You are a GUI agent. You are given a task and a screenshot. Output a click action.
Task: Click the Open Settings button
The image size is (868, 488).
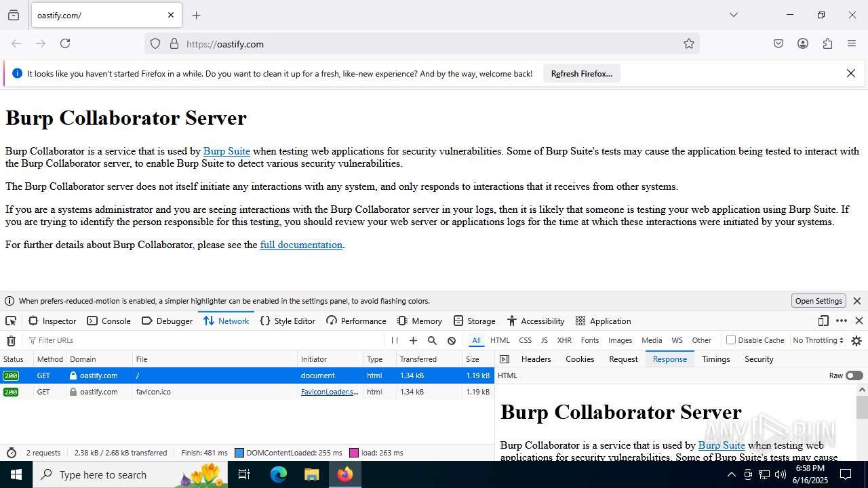pyautogui.click(x=818, y=301)
